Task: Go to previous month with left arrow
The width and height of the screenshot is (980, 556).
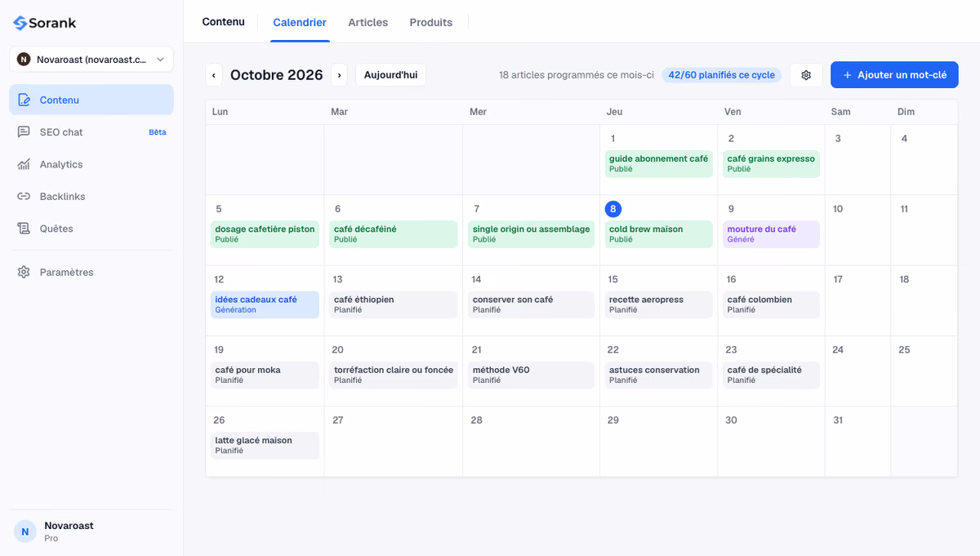Action: [214, 75]
